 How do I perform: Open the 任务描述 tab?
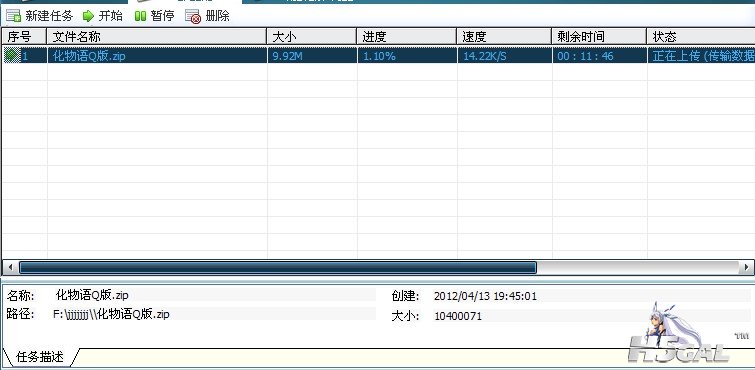[x=39, y=357]
